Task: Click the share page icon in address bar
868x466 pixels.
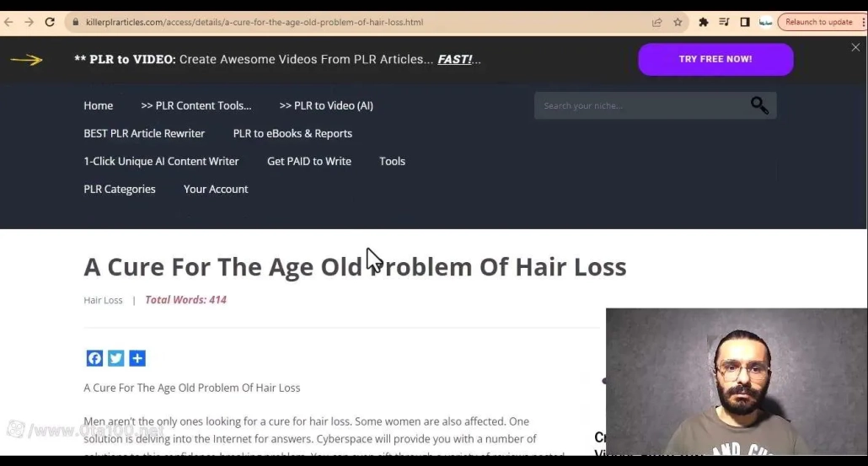Action: coord(657,22)
